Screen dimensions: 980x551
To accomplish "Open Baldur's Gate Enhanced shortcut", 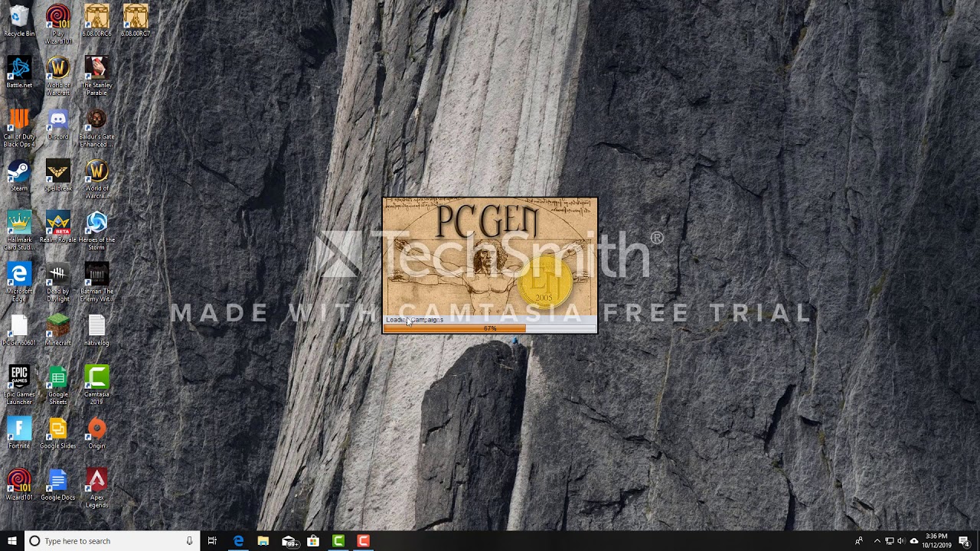I will pos(96,127).
